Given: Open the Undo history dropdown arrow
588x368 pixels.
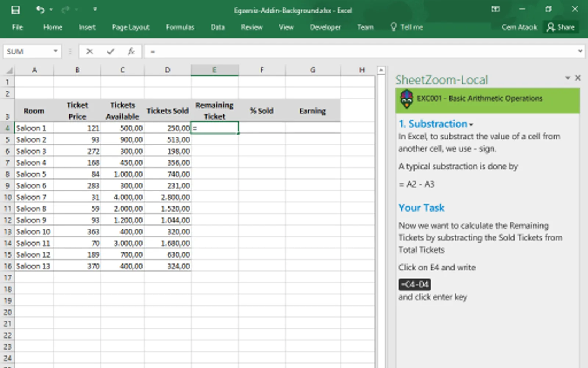Looking at the screenshot, I should 51,10.
